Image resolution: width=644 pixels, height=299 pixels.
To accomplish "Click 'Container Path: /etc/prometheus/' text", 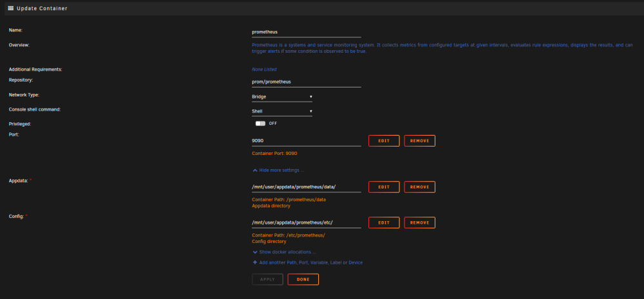I will pos(289,235).
